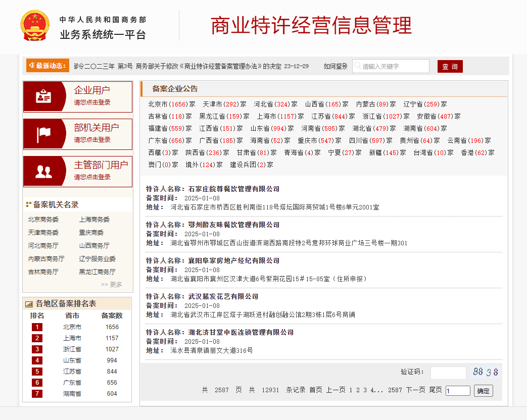The height and width of the screenshot is (420, 527).
Task: Go to 上一页 previous page
Action: (x=336, y=390)
